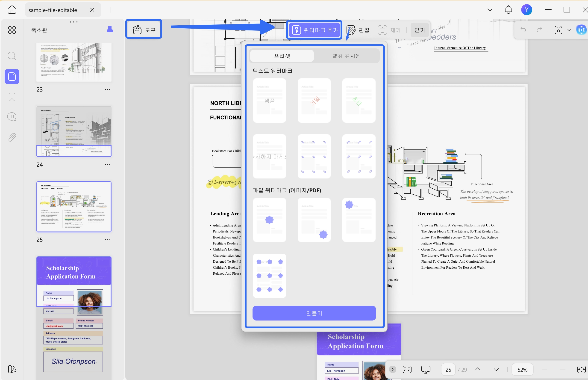Click the save icon in toolbar
Viewport: 588px width, 380px height.
558,30
